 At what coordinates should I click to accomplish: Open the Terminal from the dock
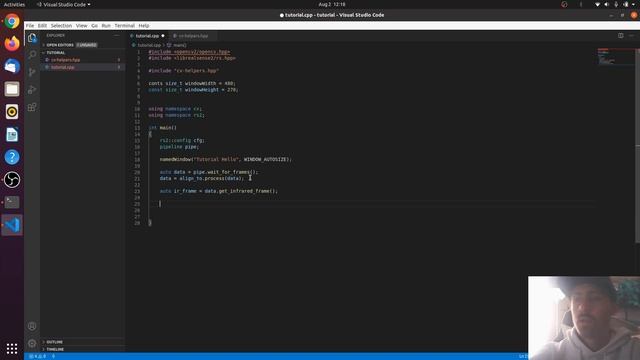pos(12,202)
